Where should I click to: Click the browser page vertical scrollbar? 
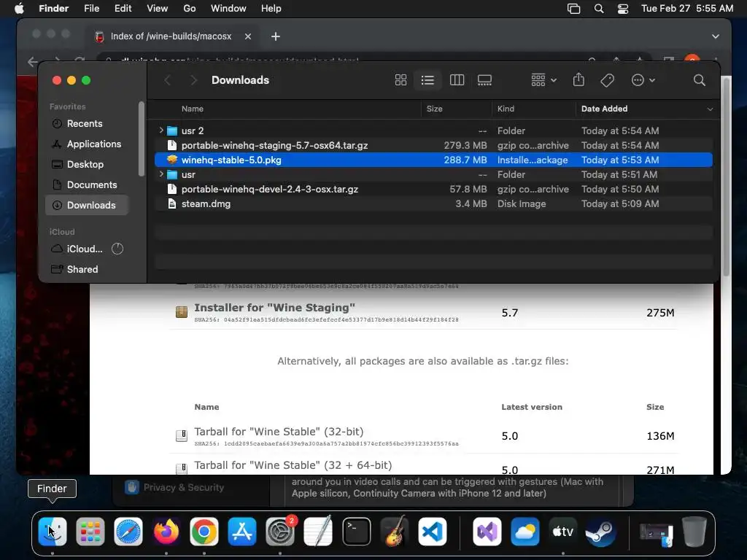[726, 176]
